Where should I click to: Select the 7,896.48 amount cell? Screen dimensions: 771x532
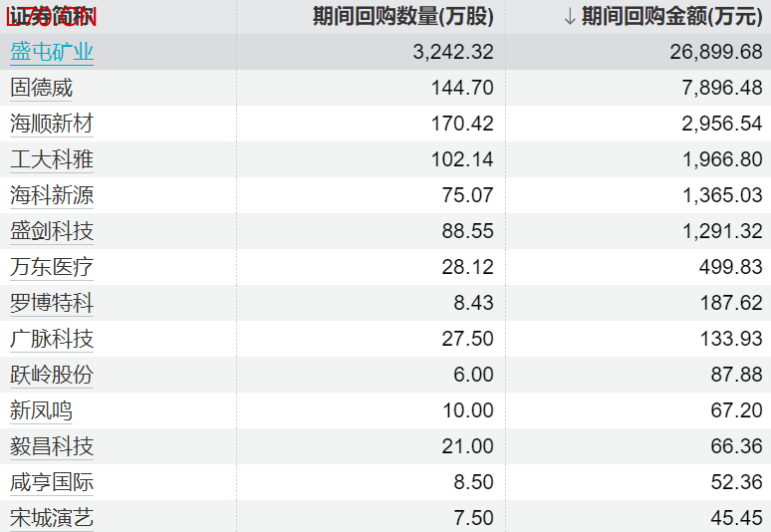coord(722,88)
